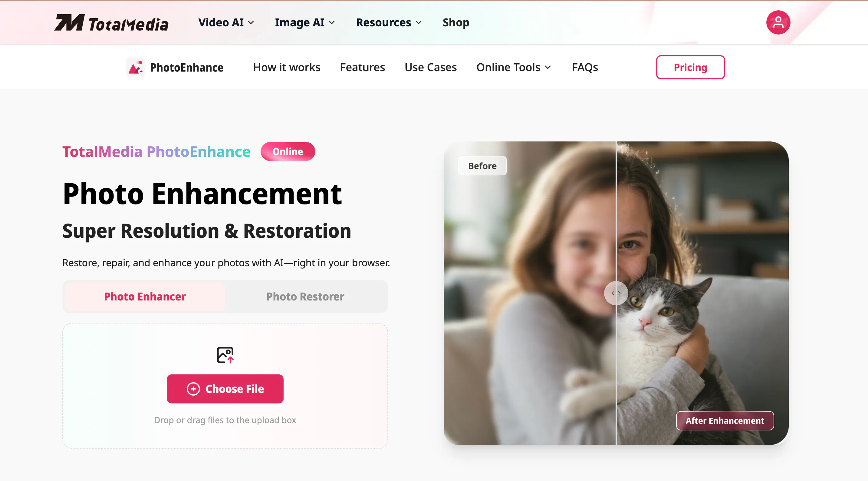The image size is (868, 481).
Task: Click the Online badge
Action: click(x=288, y=151)
